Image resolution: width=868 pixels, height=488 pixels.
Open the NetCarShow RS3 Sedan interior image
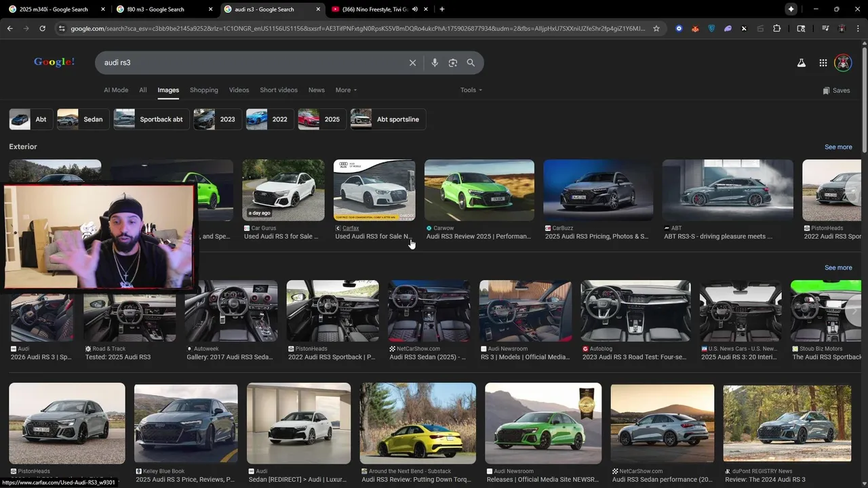point(429,310)
